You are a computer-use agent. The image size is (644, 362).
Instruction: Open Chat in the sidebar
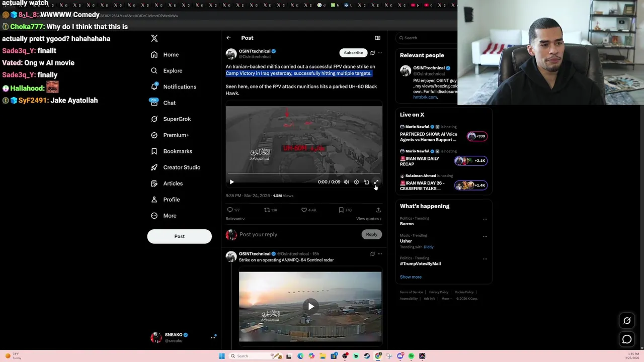(163, 103)
